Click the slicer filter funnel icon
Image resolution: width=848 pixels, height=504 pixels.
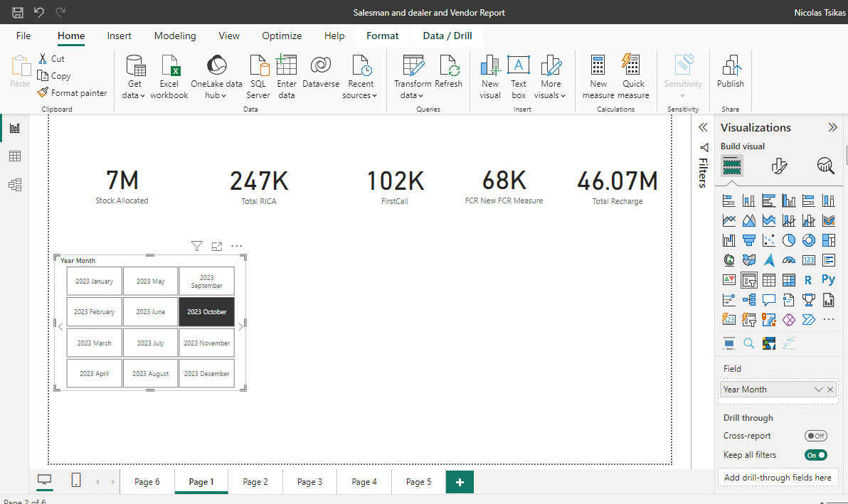tap(197, 247)
